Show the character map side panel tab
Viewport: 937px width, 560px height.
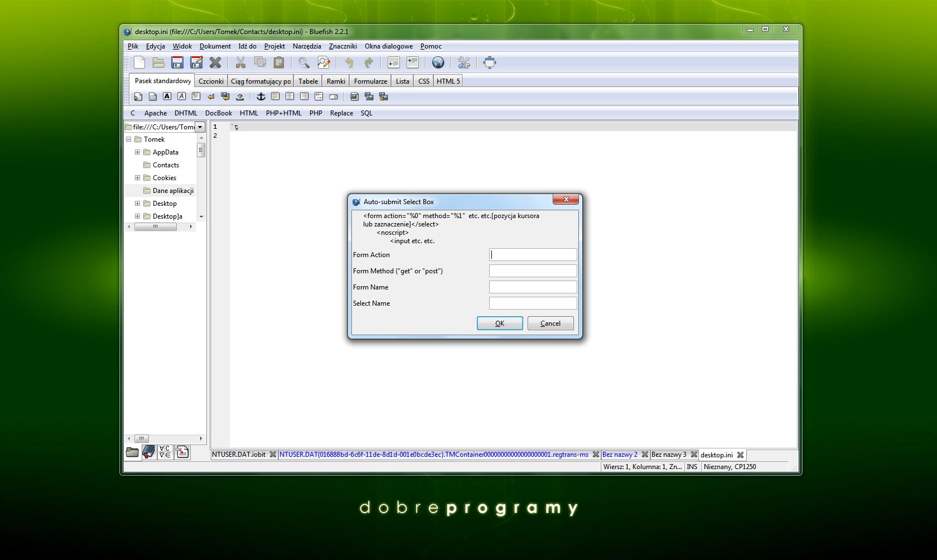(165, 452)
